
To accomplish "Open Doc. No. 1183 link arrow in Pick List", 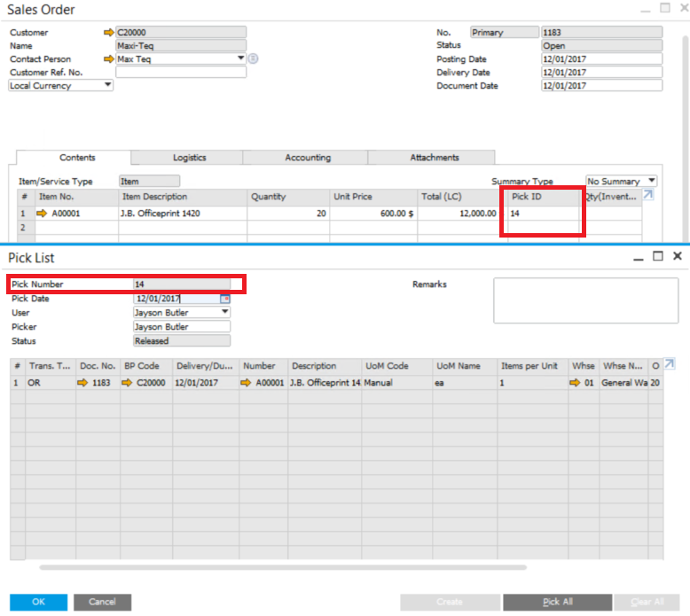I will pos(82,383).
